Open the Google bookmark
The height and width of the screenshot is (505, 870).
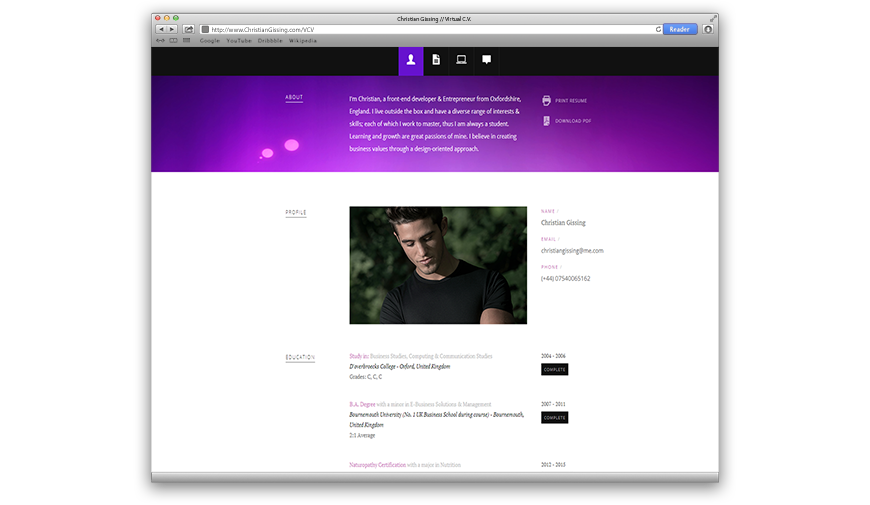tap(209, 41)
